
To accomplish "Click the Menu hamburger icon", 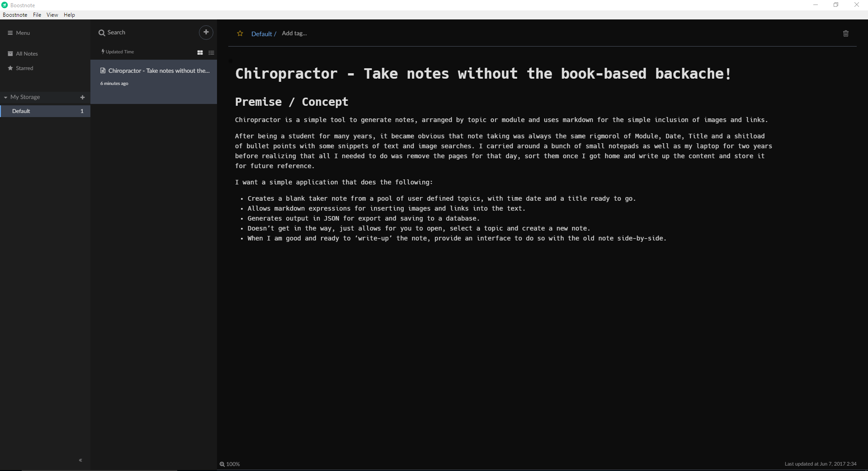I will pos(10,33).
